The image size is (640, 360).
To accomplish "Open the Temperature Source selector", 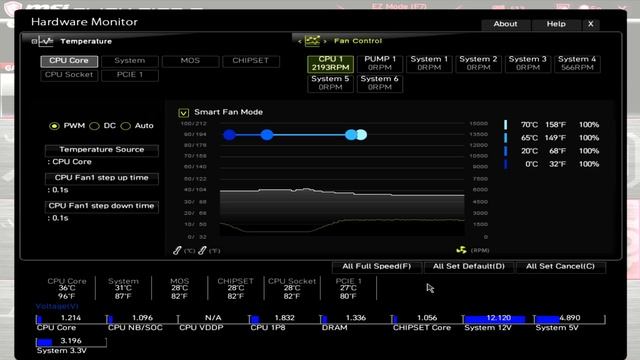I will [x=102, y=150].
